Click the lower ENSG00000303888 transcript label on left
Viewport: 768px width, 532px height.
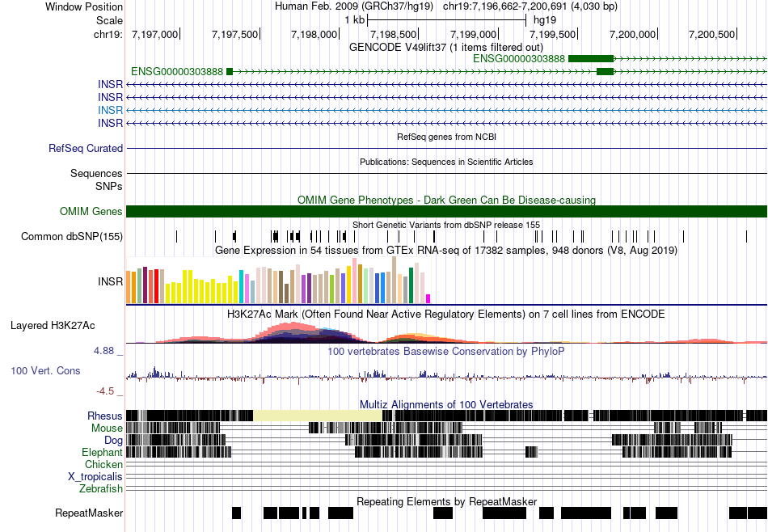[177, 71]
